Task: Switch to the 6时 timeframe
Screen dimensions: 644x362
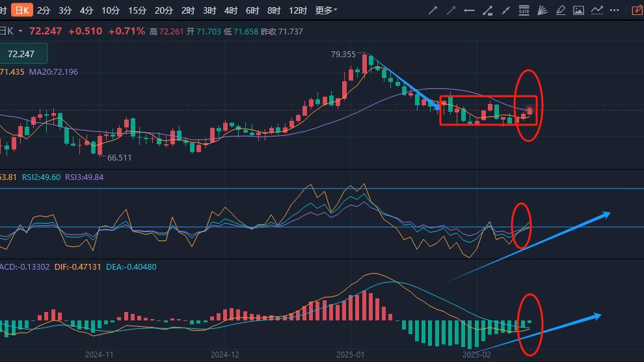Action: coord(252,10)
